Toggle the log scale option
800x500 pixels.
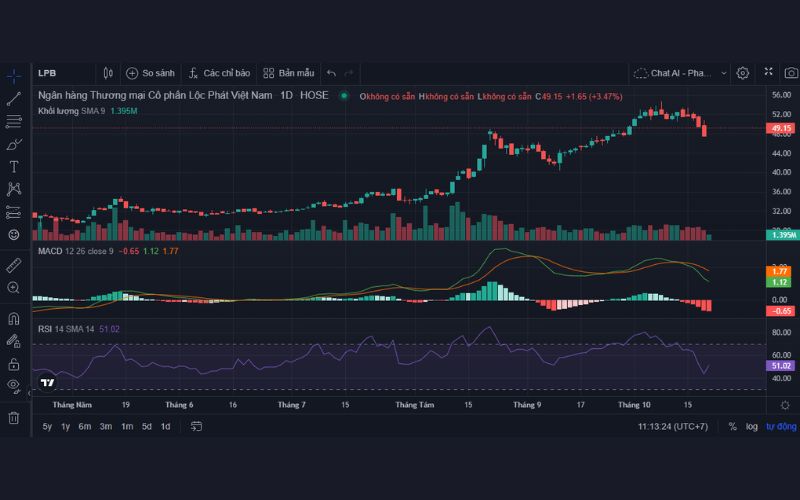pos(751,426)
